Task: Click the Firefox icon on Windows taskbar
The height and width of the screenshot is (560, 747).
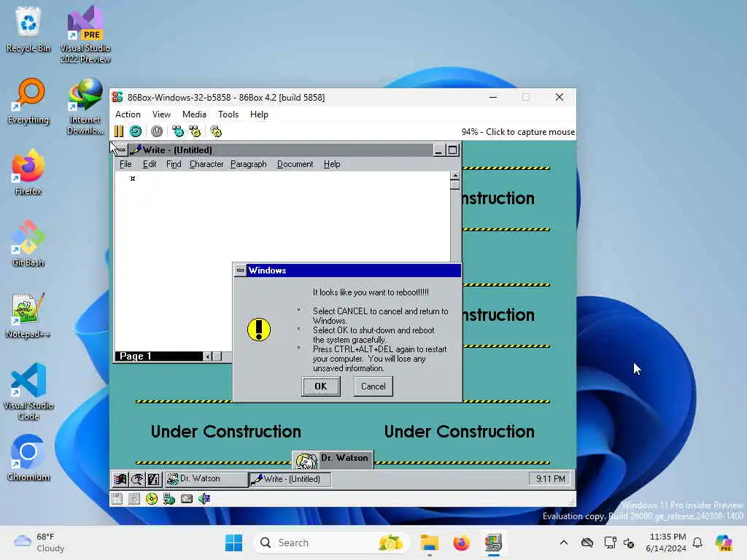Action: point(461,542)
